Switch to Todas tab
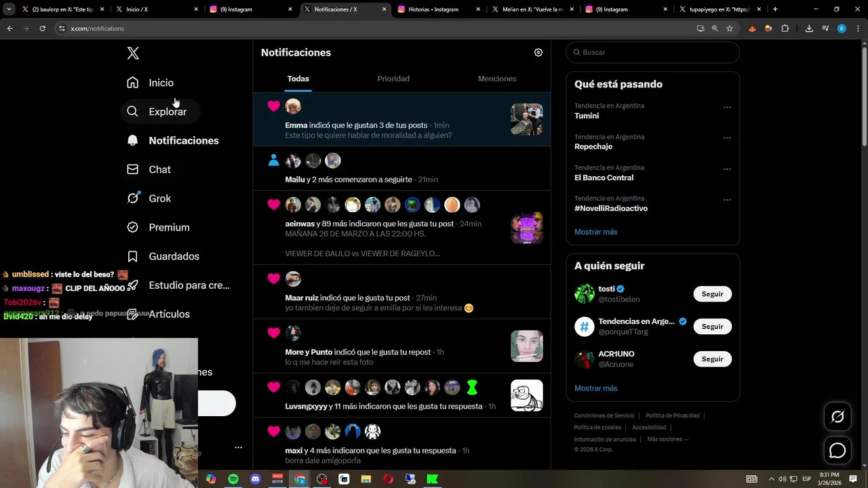 tap(298, 79)
